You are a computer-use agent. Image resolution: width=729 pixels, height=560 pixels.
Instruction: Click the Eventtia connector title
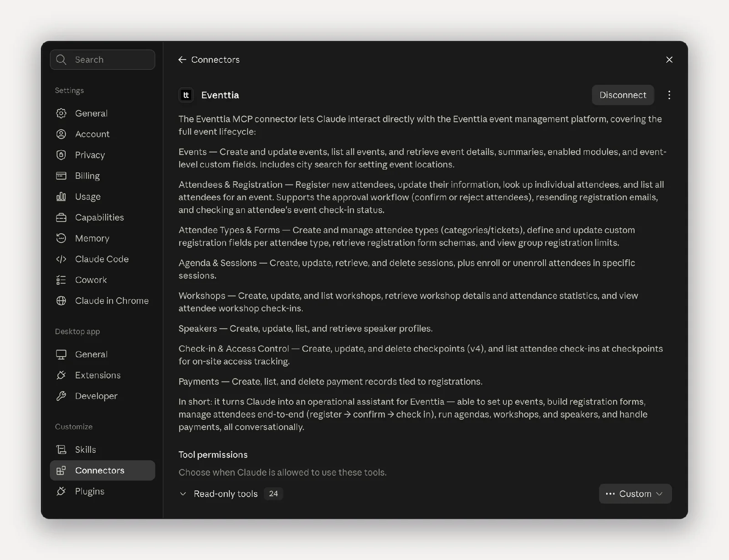click(x=220, y=95)
